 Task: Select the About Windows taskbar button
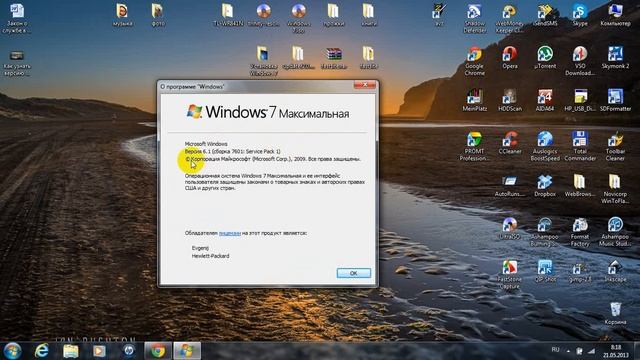pos(187,351)
